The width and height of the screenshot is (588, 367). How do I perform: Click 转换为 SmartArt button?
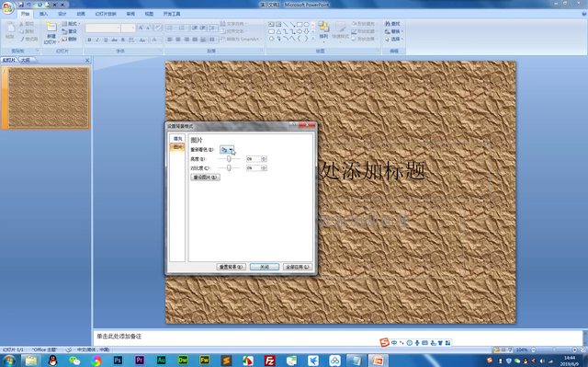click(240, 39)
